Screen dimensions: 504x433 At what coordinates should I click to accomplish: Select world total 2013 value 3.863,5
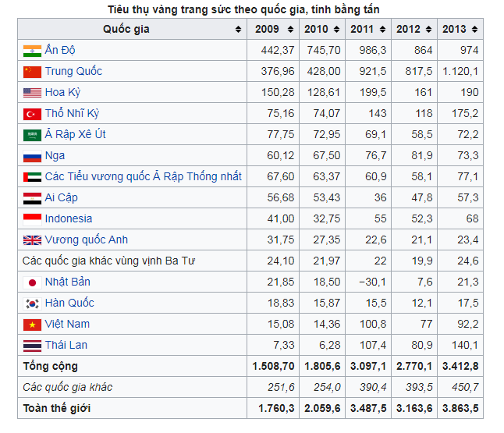[460, 408]
